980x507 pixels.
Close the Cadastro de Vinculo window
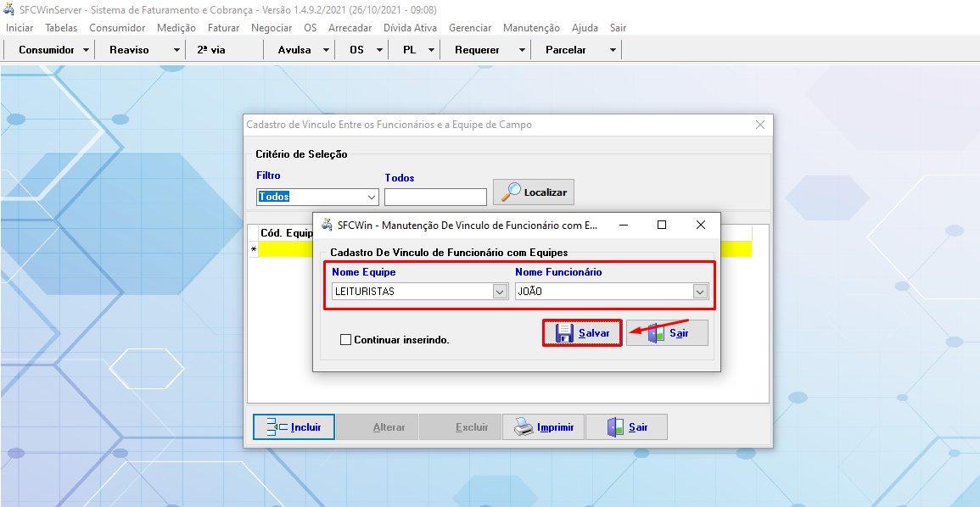click(x=760, y=125)
